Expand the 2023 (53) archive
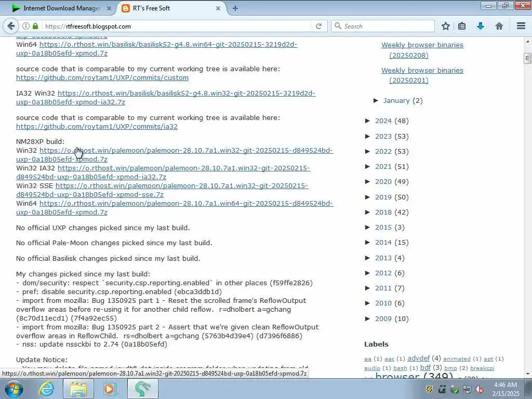The height and width of the screenshot is (399, 532). (x=367, y=137)
